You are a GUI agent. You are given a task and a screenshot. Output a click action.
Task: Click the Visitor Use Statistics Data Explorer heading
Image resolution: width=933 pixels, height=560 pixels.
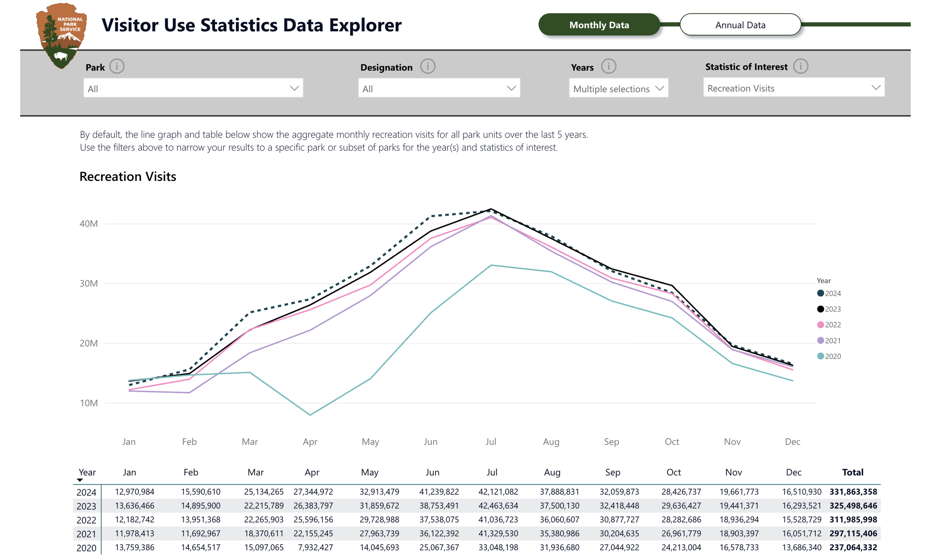(252, 25)
